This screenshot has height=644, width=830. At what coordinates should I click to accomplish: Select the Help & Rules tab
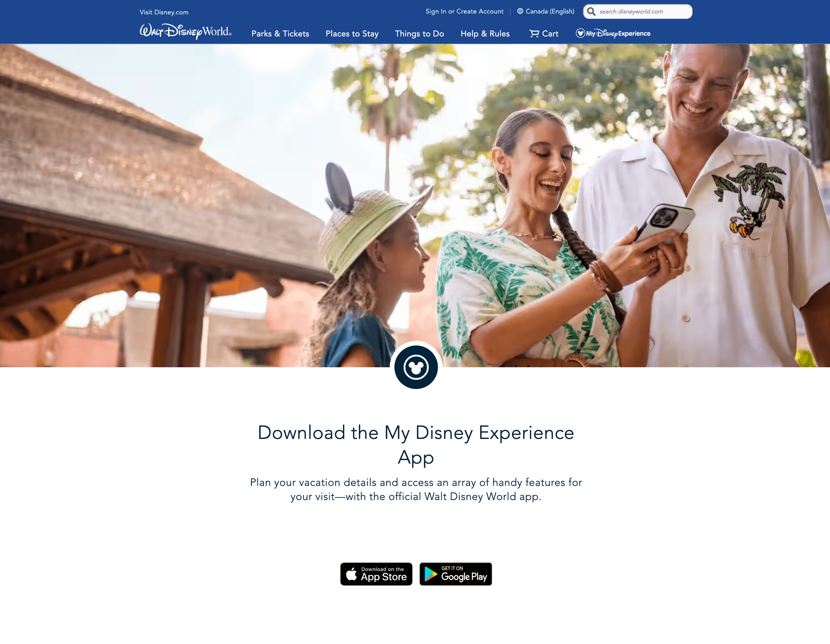click(x=484, y=33)
